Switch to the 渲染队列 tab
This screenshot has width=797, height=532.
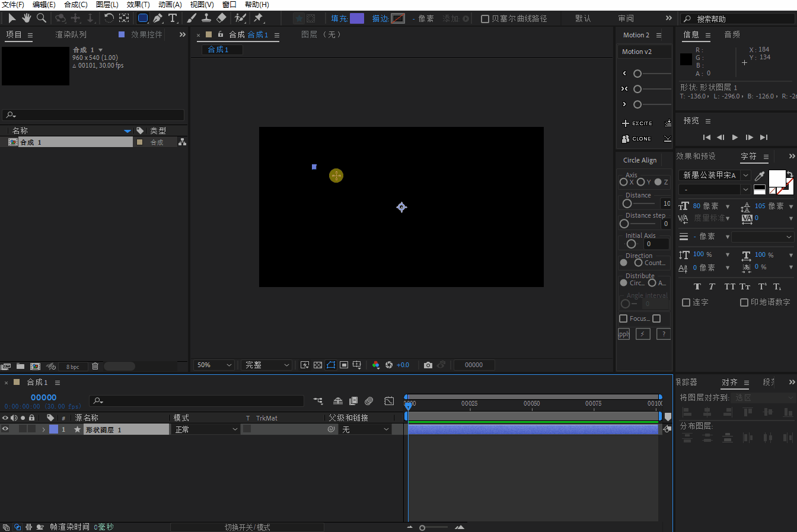[x=71, y=34]
